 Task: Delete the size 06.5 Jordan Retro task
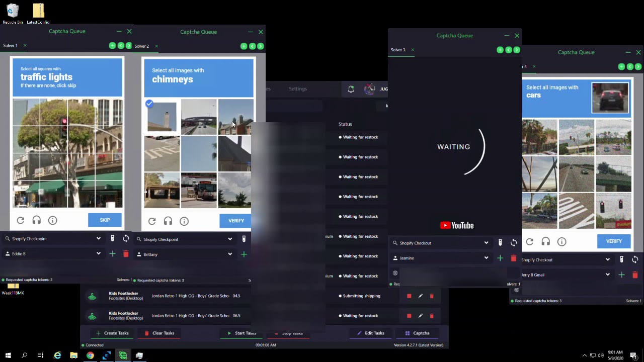(x=432, y=316)
